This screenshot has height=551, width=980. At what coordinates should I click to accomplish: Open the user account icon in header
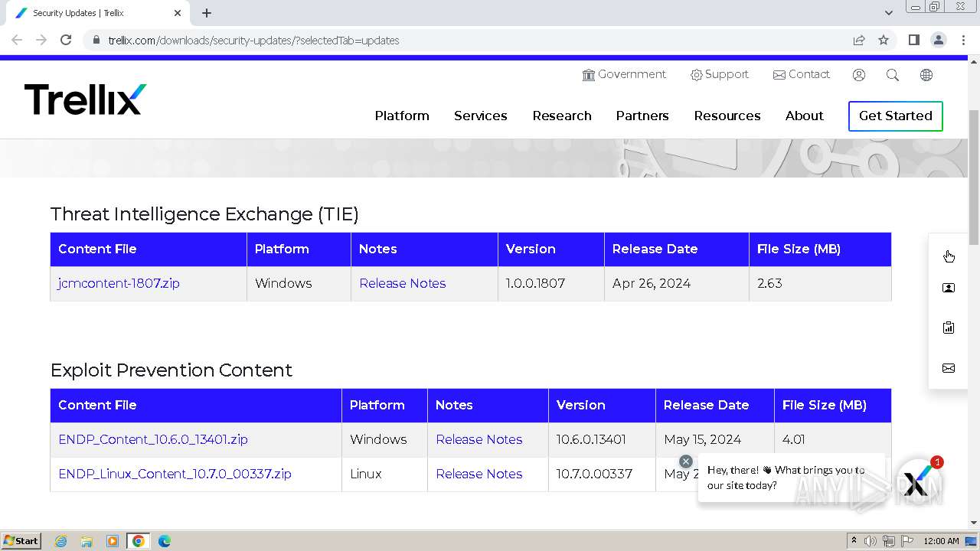(859, 75)
